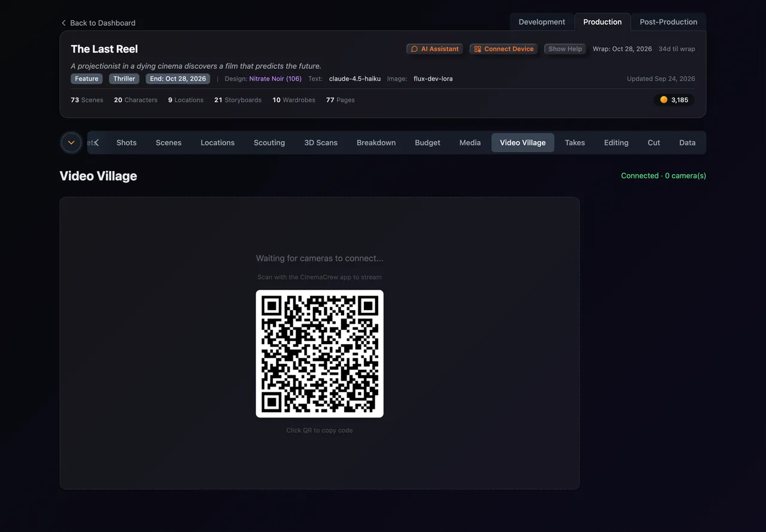Open the AI Assistant
This screenshot has width=766, height=532.
click(435, 49)
